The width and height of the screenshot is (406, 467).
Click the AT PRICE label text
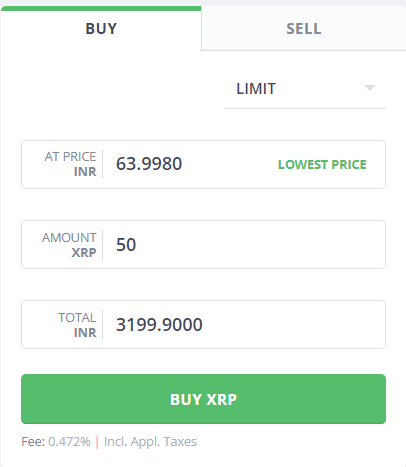tap(70, 157)
